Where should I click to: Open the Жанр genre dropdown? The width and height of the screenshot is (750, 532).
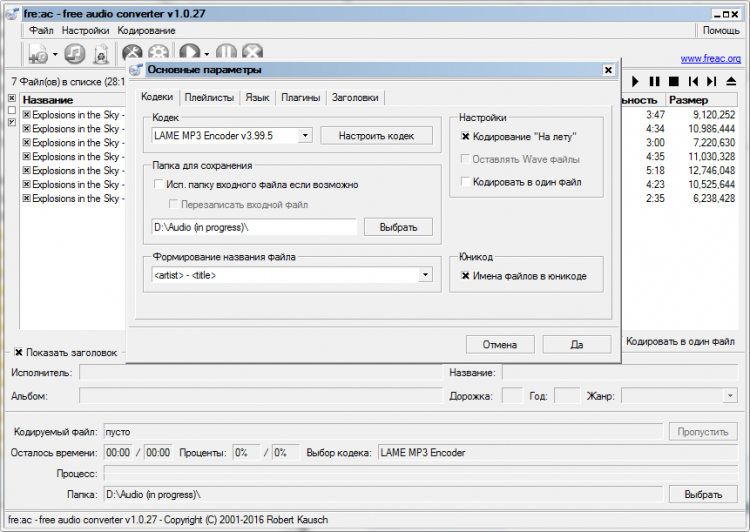pyautogui.click(x=730, y=396)
